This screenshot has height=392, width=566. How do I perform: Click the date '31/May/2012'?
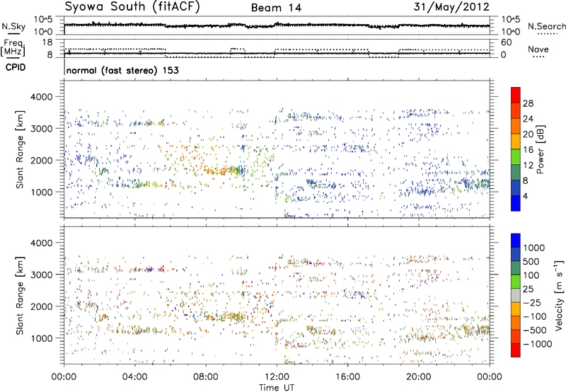[x=451, y=7]
